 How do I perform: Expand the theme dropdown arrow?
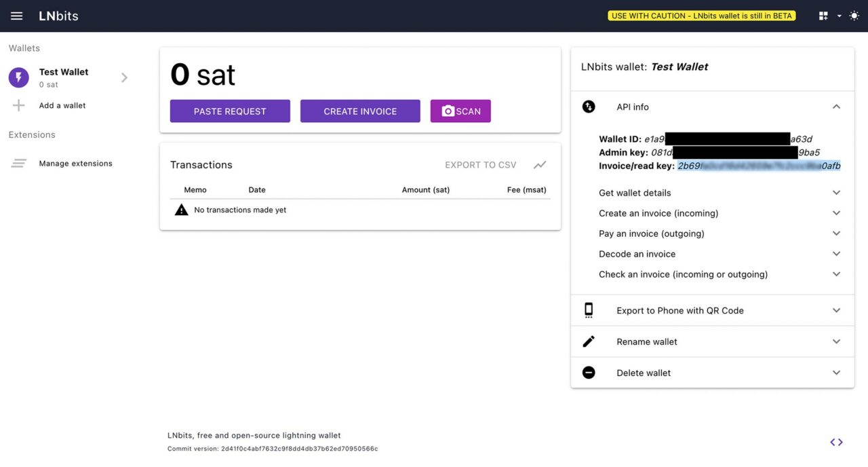coord(840,16)
